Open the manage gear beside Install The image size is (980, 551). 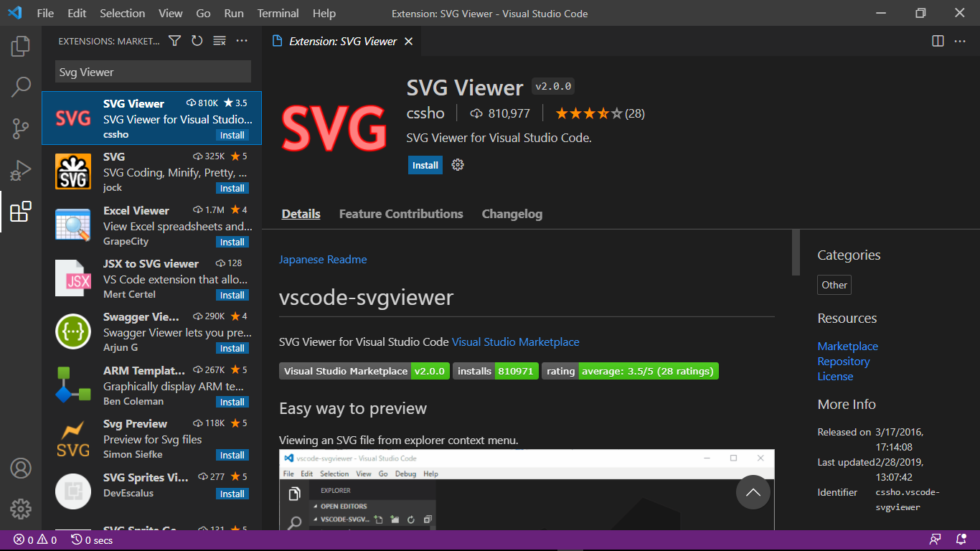click(x=458, y=165)
